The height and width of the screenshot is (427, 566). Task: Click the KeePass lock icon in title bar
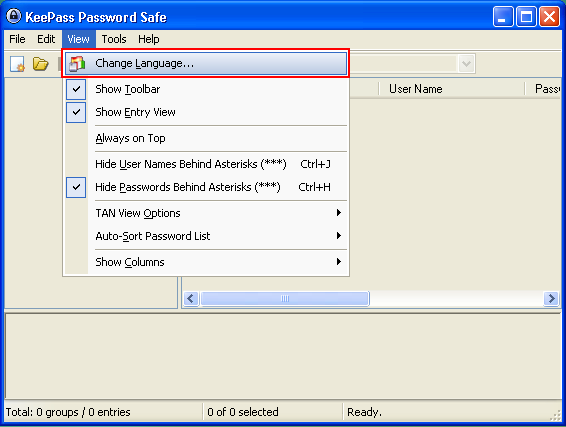tap(13, 16)
